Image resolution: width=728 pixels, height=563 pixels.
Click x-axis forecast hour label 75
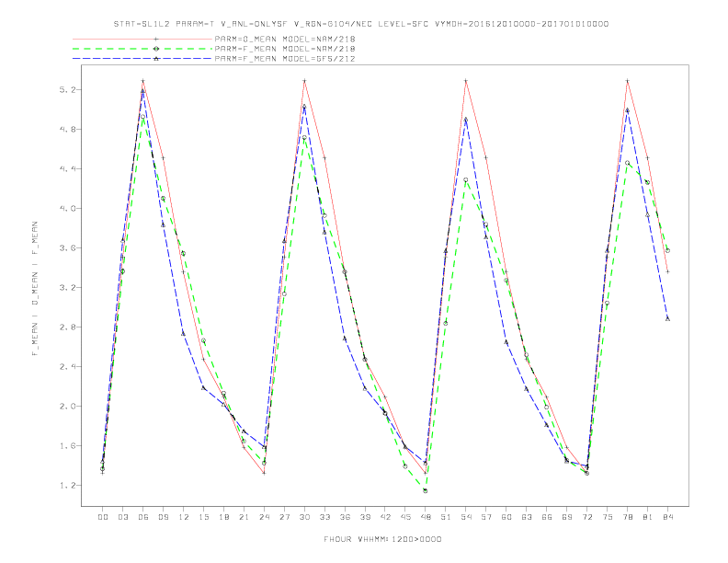click(x=608, y=517)
